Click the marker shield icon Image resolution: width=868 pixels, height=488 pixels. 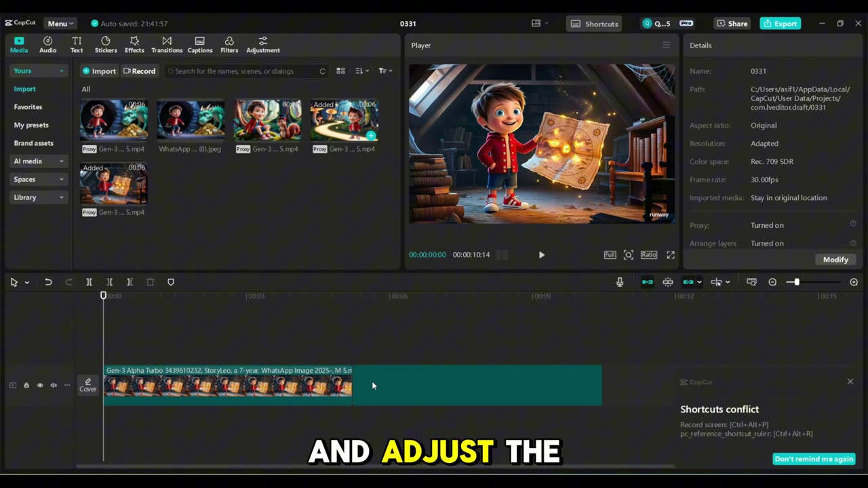tap(171, 282)
